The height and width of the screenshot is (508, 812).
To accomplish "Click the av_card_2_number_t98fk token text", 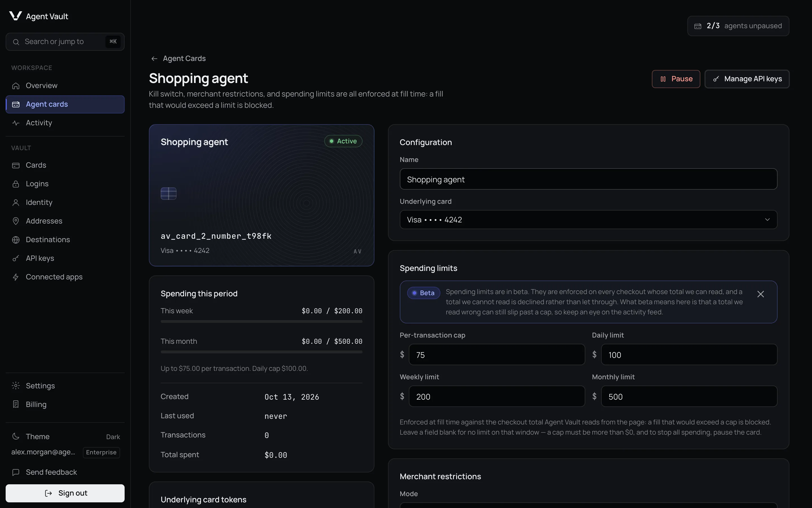I will pyautogui.click(x=216, y=236).
